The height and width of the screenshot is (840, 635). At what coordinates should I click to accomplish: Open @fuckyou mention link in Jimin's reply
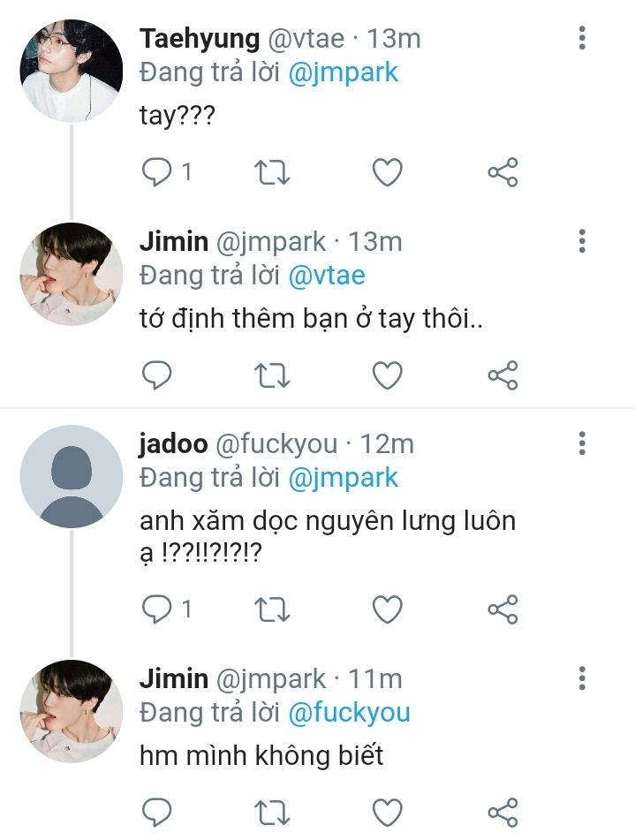[x=349, y=712]
